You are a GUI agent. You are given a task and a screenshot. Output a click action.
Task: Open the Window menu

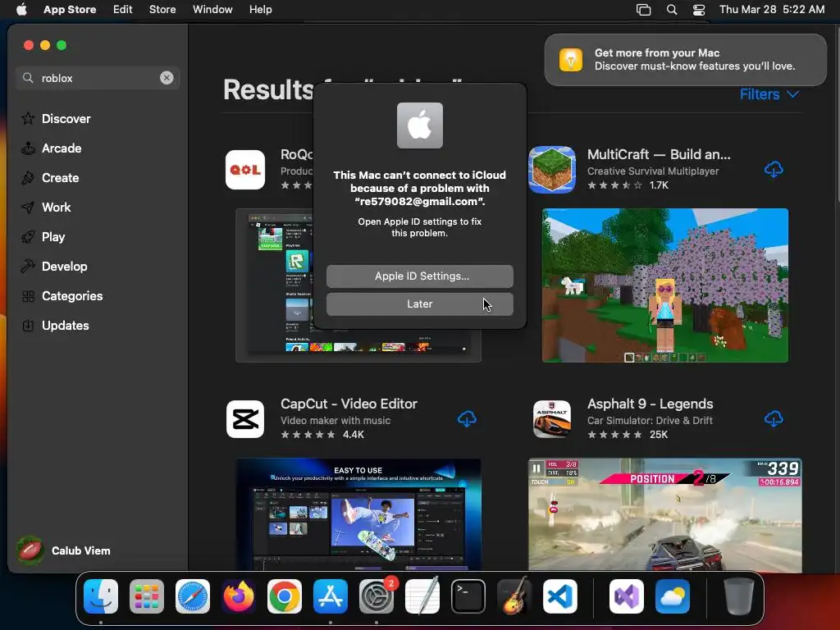[212, 9]
